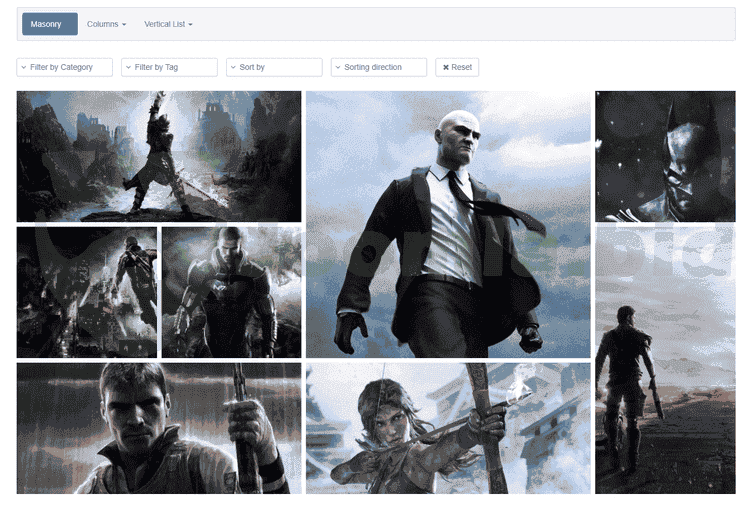Open the fantasy warrior raising sword thumbnail

pos(159,156)
